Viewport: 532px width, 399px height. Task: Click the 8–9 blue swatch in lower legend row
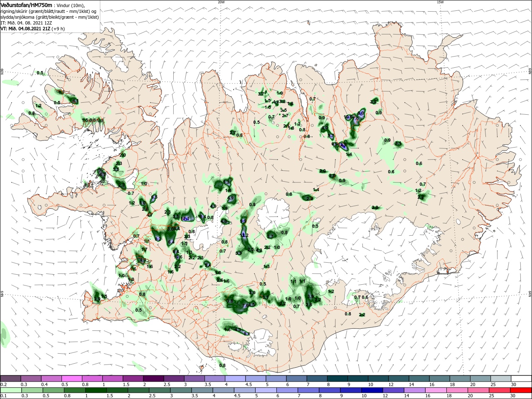[329, 390]
